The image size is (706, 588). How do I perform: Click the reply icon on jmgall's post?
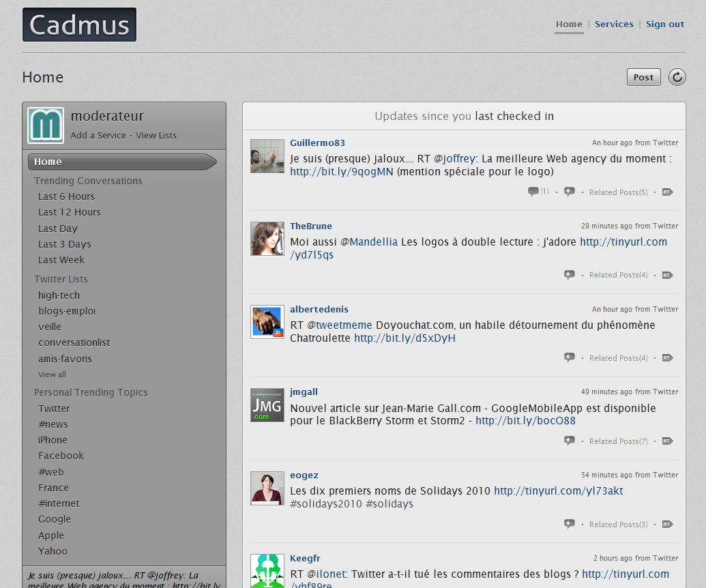[x=570, y=441]
